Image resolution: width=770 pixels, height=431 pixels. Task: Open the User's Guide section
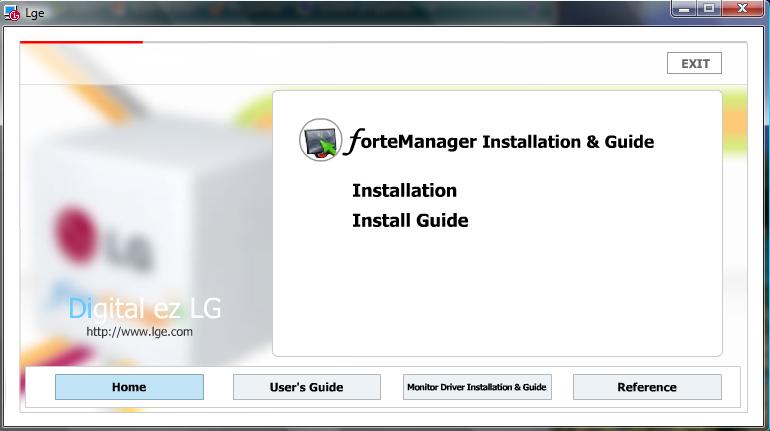tap(306, 387)
